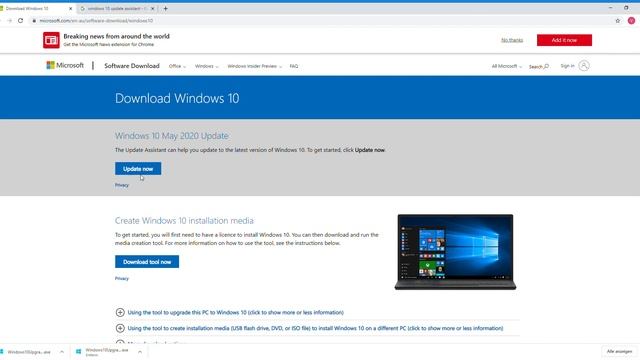Open Privacy link under Update now

122,185
